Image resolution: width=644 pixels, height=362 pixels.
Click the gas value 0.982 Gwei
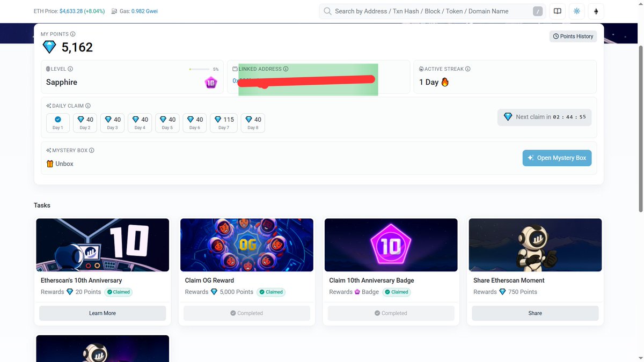pyautogui.click(x=144, y=11)
